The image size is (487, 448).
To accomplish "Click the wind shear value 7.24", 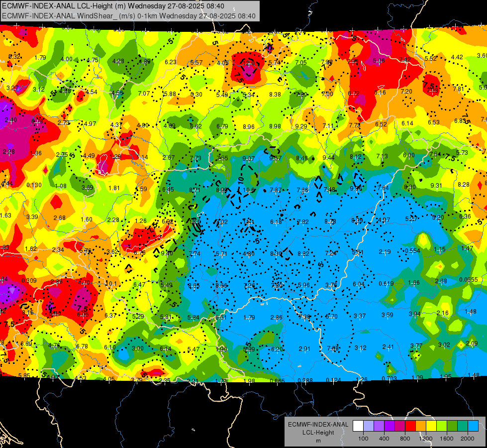I will (x=331, y=253).
